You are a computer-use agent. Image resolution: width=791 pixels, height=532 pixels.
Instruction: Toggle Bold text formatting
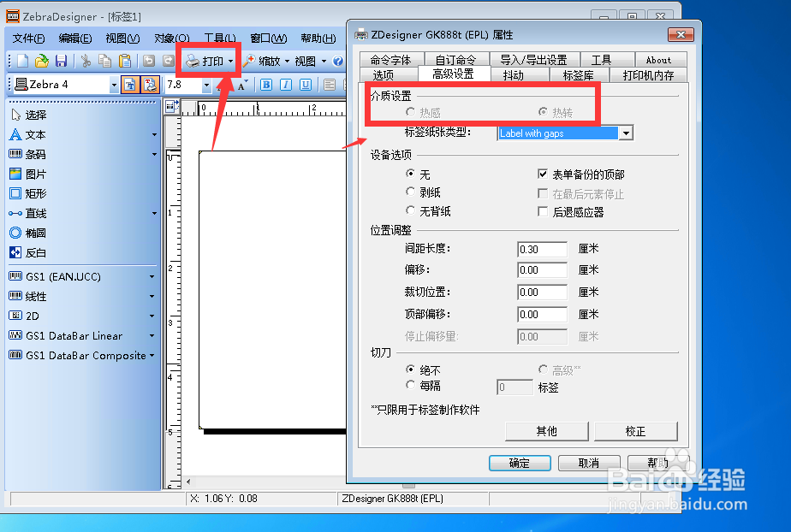click(266, 85)
